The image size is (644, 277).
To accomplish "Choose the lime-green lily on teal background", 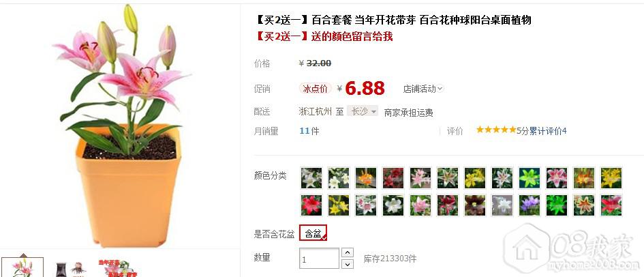I will click(530, 177).
